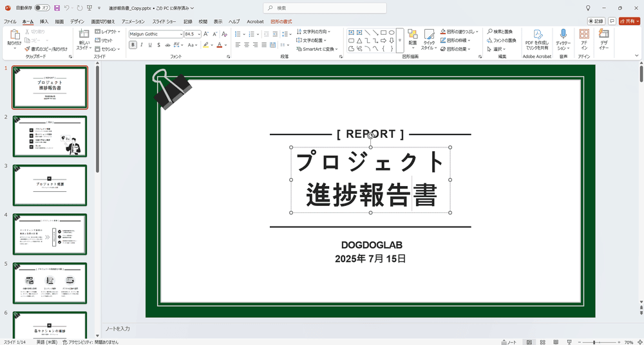Expand the font size 84.5 dropdown
Screen dimensions: 644x345
[x=199, y=34]
